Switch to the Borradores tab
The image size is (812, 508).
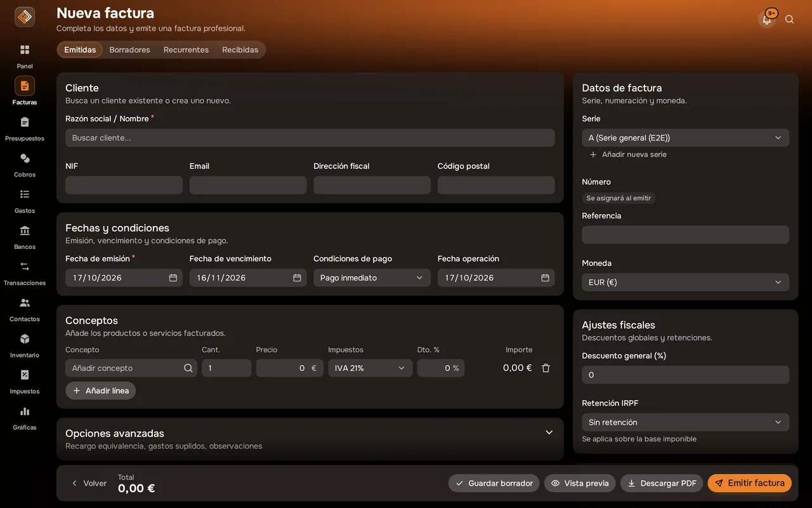coord(129,50)
